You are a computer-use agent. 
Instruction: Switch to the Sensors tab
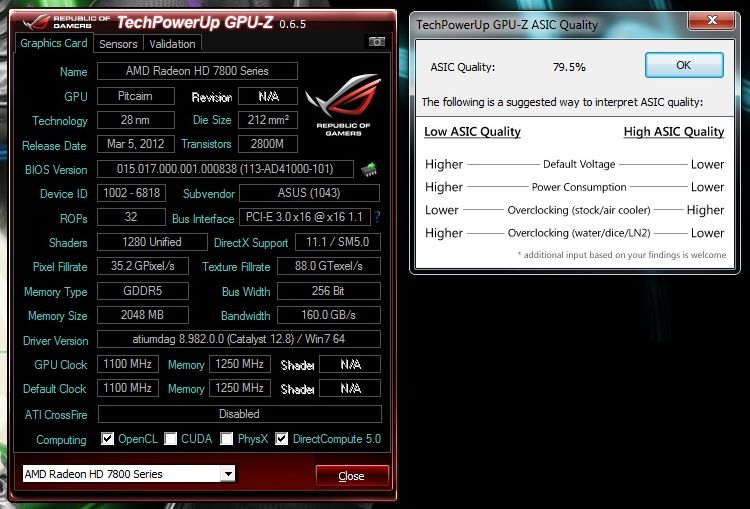pyautogui.click(x=118, y=44)
